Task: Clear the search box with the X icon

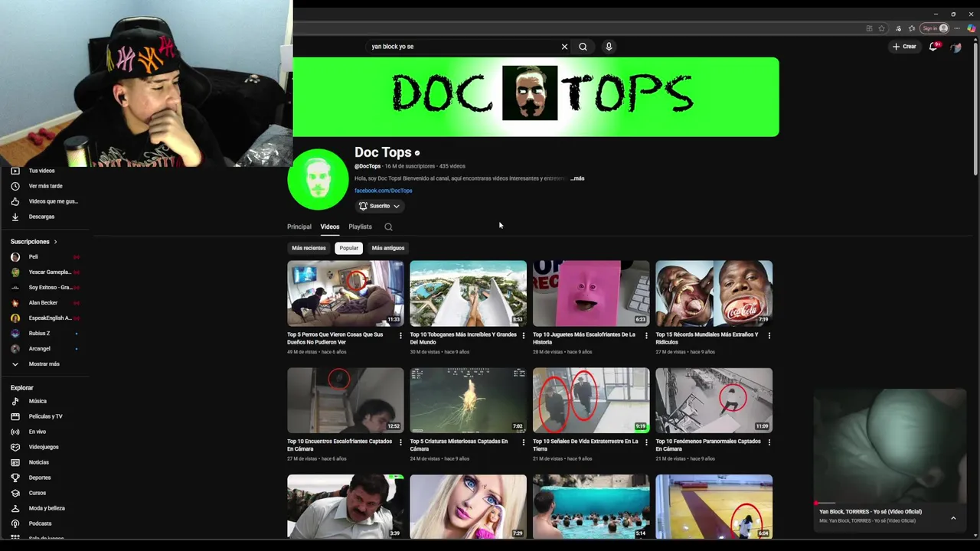Action: coord(564,47)
